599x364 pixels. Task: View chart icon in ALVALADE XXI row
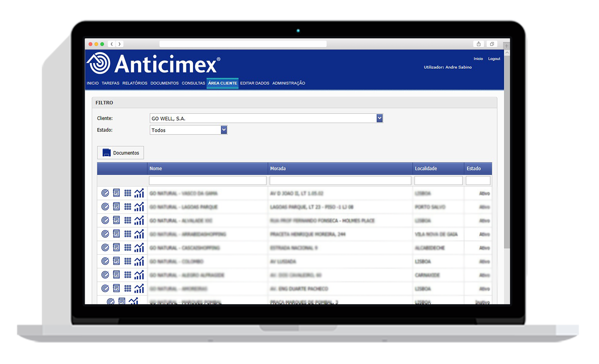(x=139, y=220)
